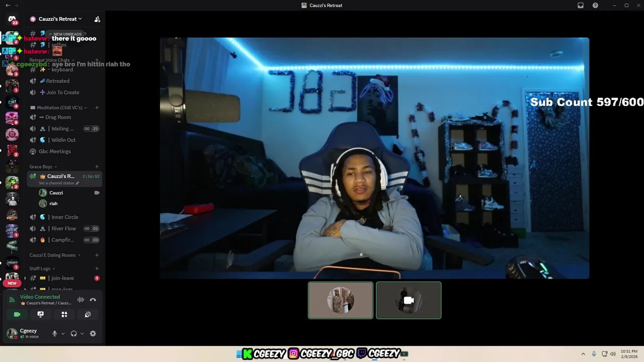Join the River Flow voice channel
This screenshot has height=362, width=644.
click(x=64, y=229)
